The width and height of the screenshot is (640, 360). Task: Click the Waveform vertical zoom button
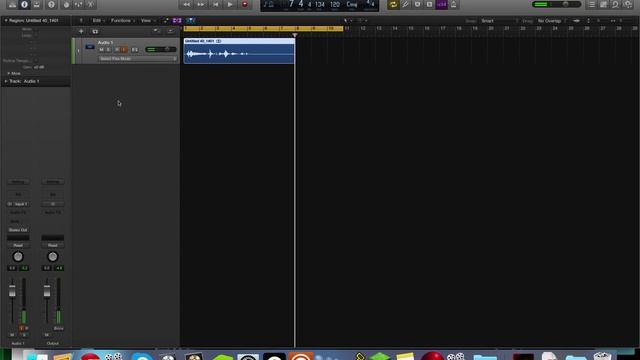pos(576,21)
